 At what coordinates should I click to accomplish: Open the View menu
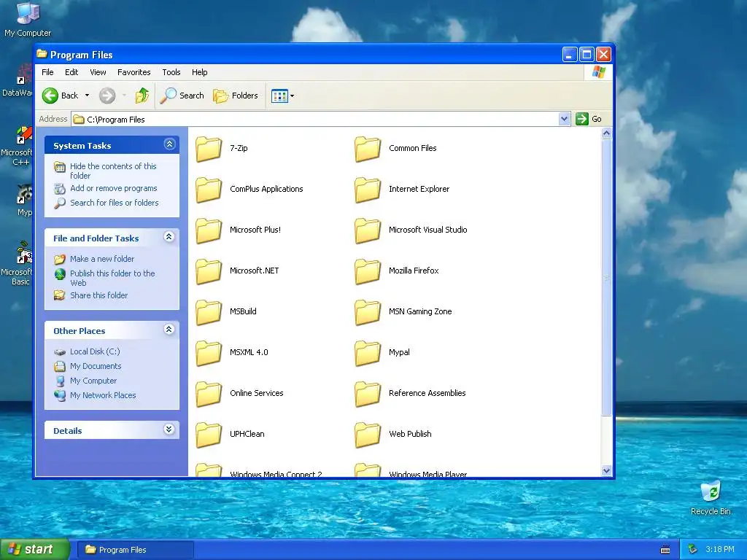(x=98, y=72)
